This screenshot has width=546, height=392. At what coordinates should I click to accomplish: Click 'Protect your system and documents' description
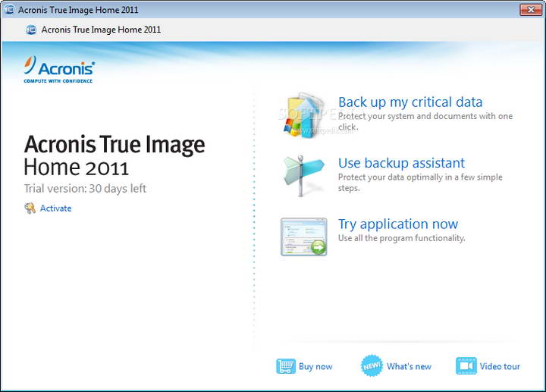(425, 121)
